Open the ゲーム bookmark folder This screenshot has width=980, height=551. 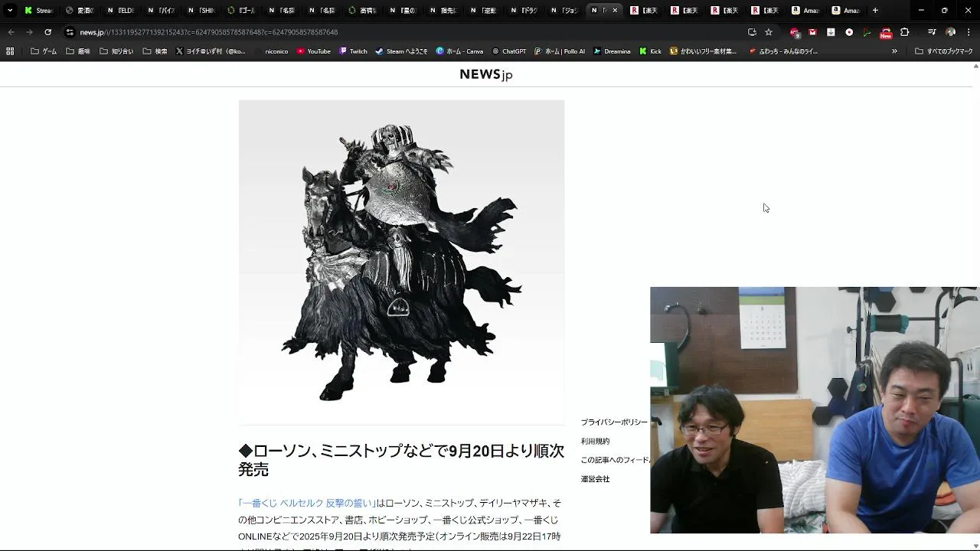coord(44,51)
